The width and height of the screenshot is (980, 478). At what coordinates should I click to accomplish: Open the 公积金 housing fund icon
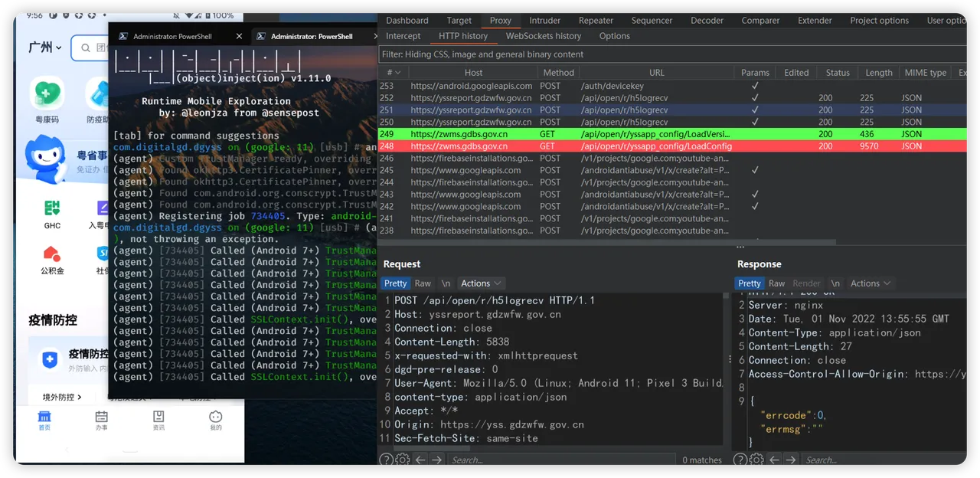click(52, 254)
